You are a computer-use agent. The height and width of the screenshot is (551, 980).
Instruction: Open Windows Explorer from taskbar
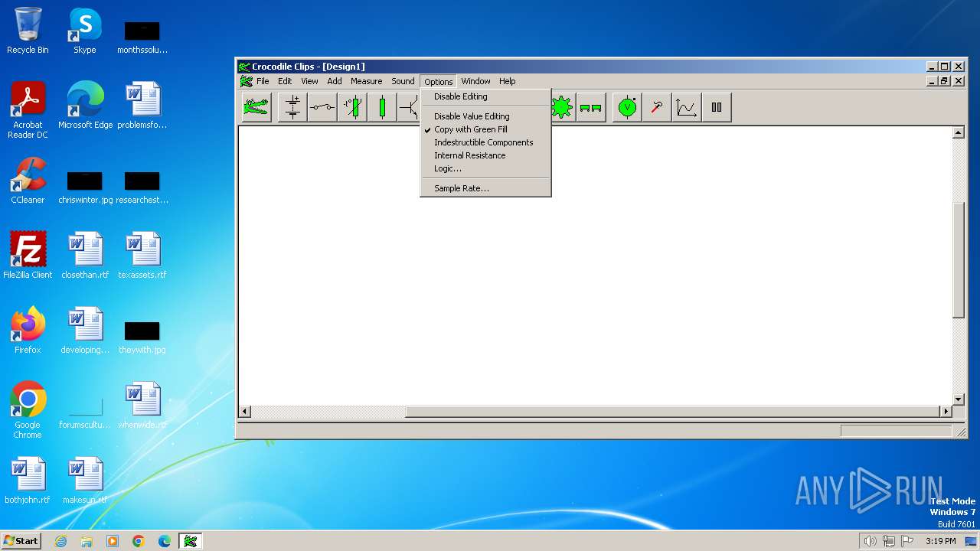click(87, 541)
